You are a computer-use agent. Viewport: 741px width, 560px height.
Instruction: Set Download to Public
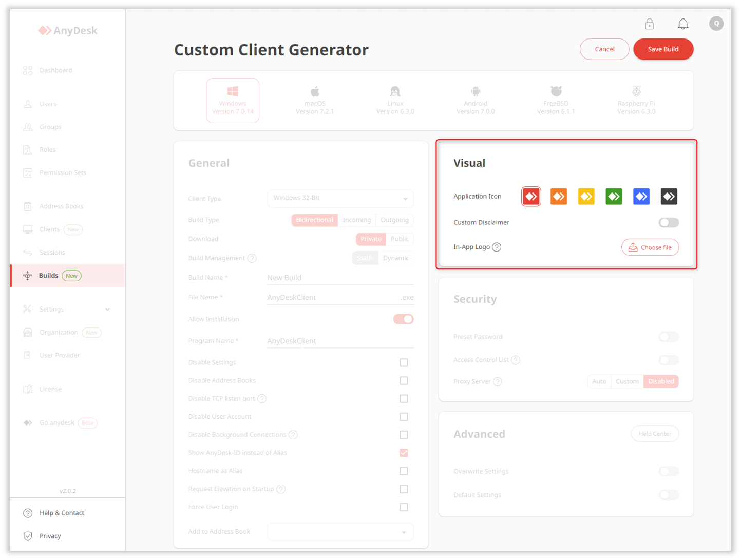point(400,239)
